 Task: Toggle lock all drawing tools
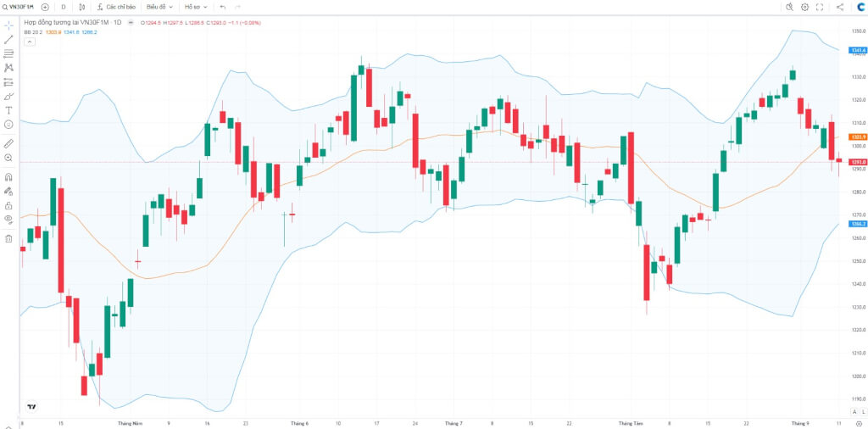click(8, 205)
